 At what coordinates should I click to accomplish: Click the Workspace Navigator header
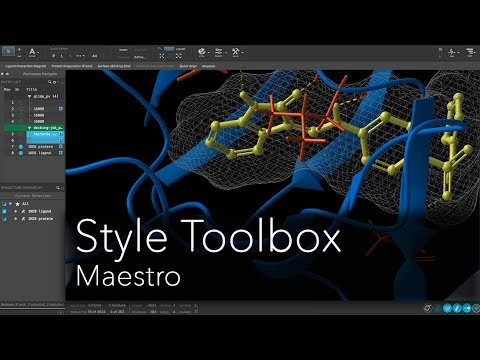[x=40, y=74]
